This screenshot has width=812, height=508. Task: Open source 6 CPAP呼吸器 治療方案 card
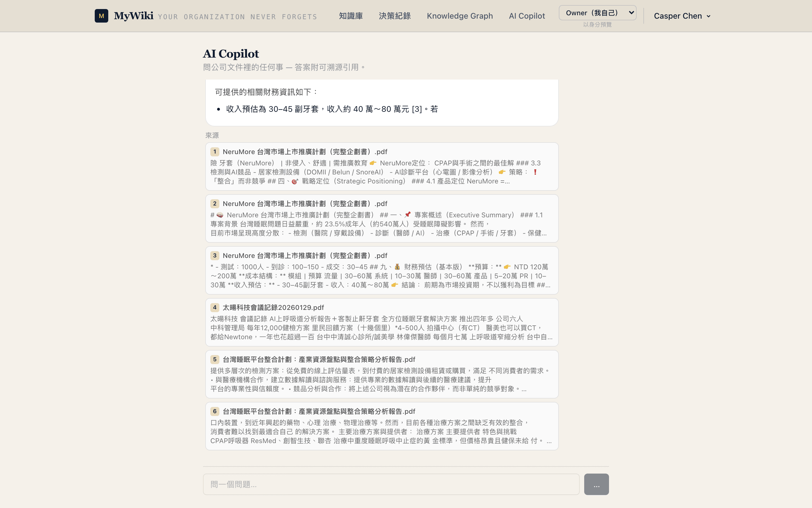click(382, 426)
